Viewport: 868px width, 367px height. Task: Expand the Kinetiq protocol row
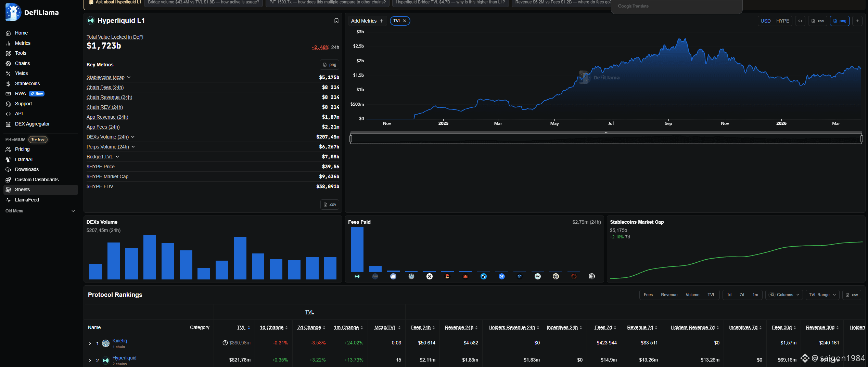90,343
